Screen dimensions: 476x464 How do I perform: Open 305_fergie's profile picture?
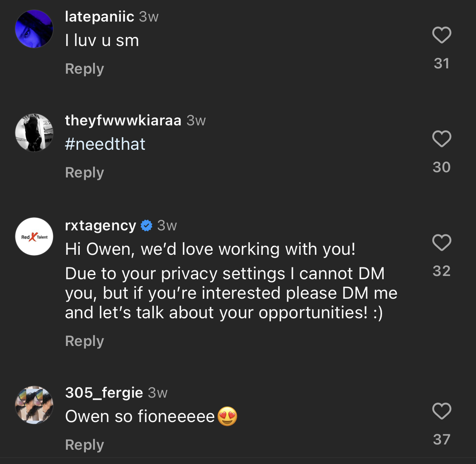(34, 405)
